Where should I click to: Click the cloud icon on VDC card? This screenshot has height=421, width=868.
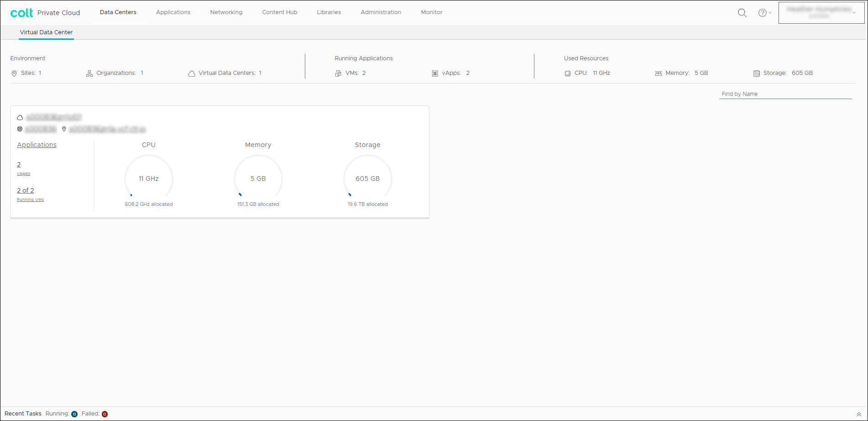click(x=20, y=118)
